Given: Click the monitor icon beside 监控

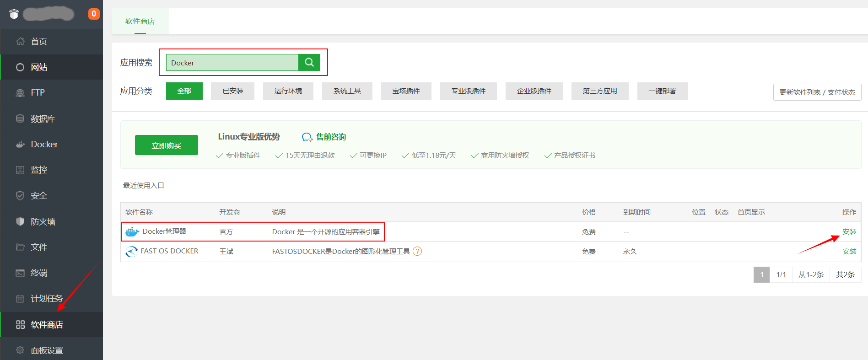Looking at the screenshot, I should click(20, 170).
